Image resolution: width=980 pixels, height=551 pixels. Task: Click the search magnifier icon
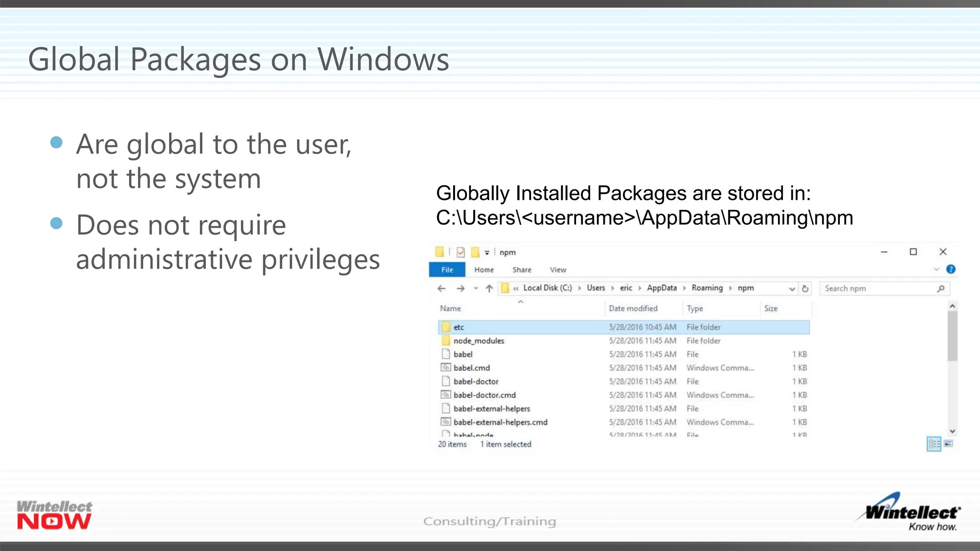(x=941, y=288)
